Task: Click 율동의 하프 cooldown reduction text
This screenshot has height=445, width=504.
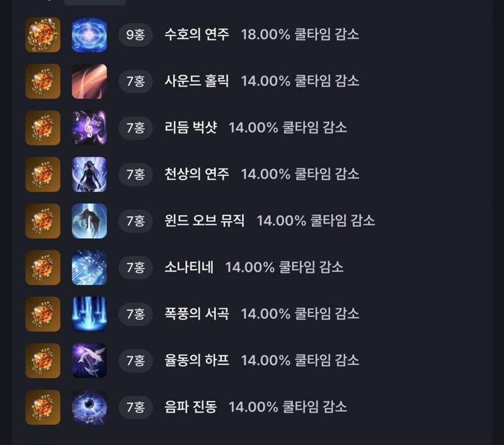Action: pyautogui.click(x=300, y=360)
